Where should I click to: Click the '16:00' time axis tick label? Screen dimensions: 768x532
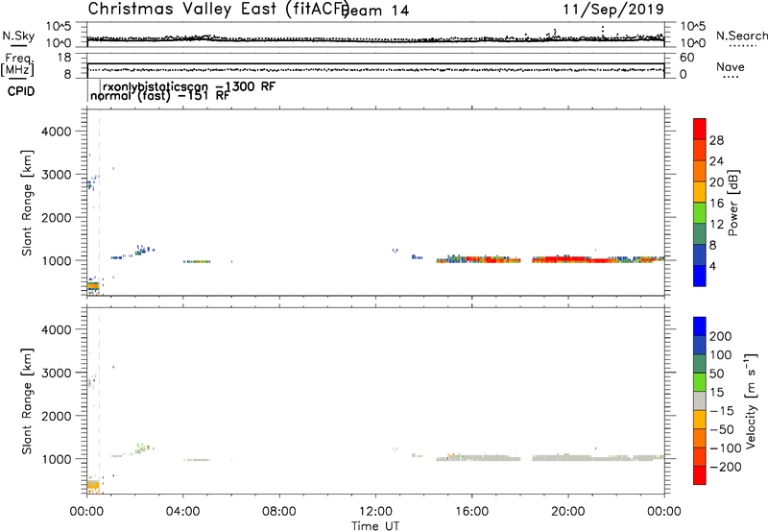[x=471, y=512]
